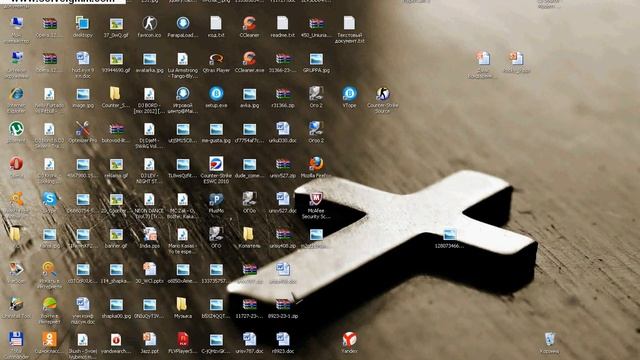Launch the CCleaner shortcut icon
The width and height of the screenshot is (640, 360).
(x=249, y=24)
